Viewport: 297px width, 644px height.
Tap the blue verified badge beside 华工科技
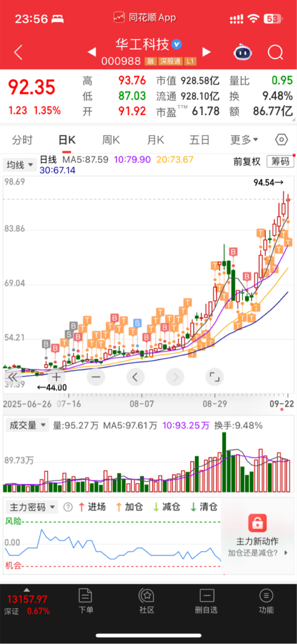[x=177, y=44]
